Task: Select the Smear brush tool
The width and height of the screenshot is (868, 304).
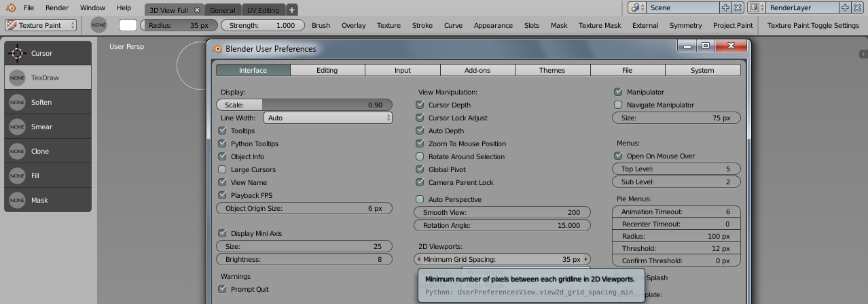Action: (48, 126)
